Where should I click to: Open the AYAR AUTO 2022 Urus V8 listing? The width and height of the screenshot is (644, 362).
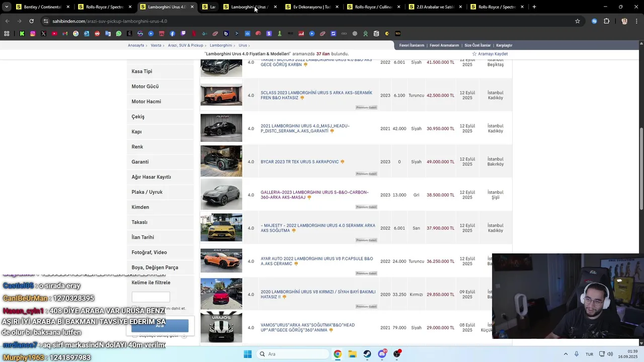pos(317,261)
